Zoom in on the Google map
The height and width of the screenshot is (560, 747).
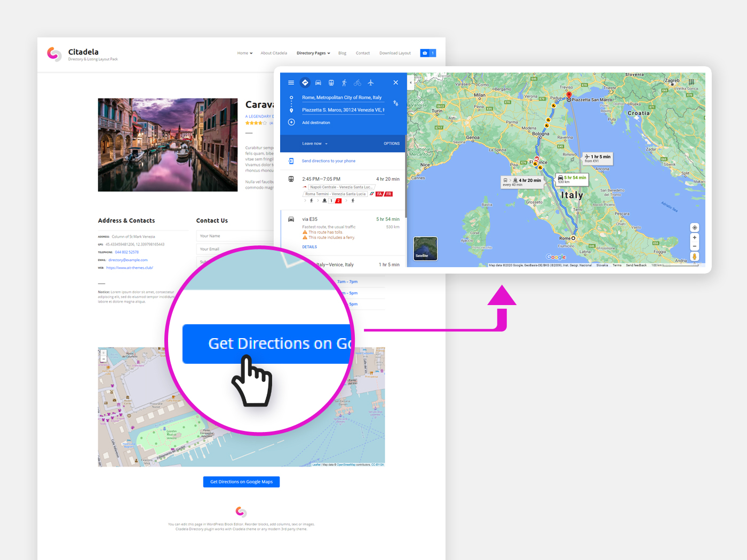[x=694, y=237]
